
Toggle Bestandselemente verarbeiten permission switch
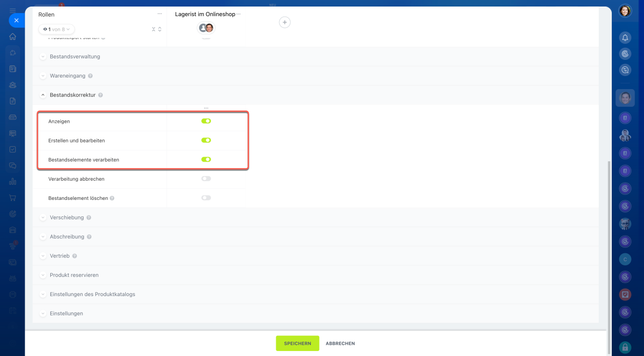point(206,160)
